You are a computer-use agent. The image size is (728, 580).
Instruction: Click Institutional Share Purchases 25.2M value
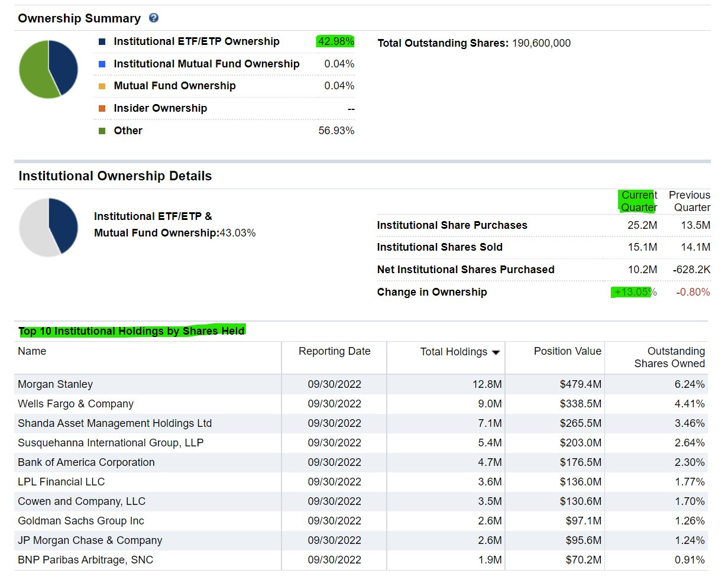point(642,225)
